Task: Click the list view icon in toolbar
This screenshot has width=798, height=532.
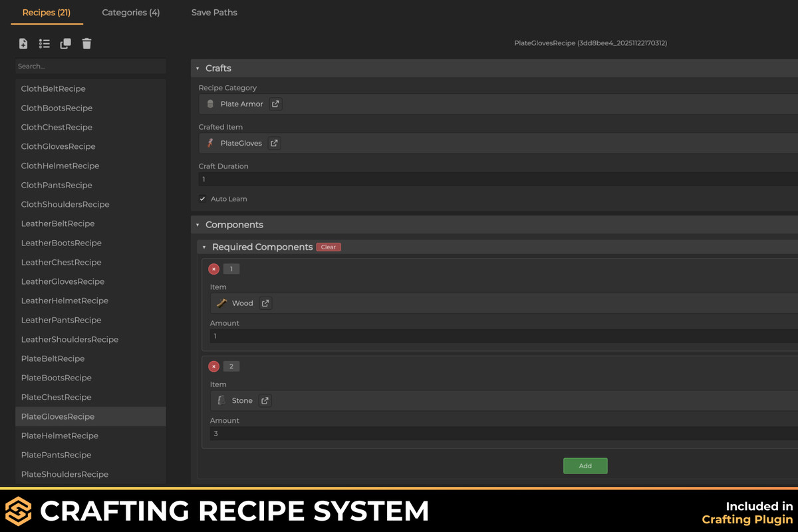Action: (x=45, y=44)
